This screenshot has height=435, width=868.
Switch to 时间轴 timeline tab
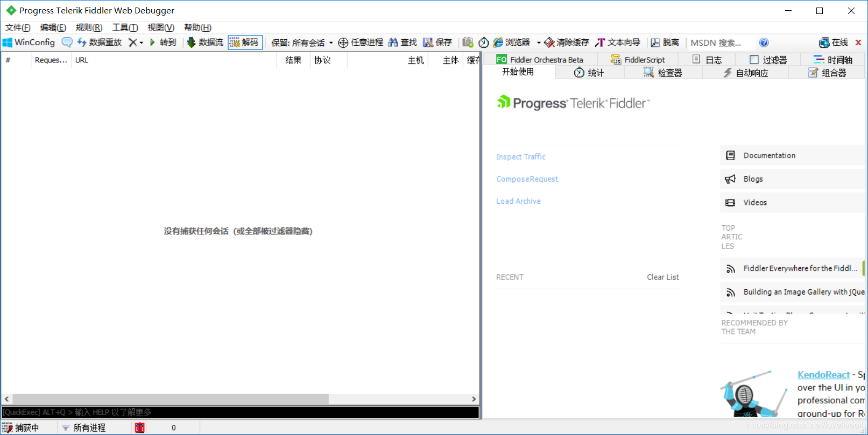point(833,60)
